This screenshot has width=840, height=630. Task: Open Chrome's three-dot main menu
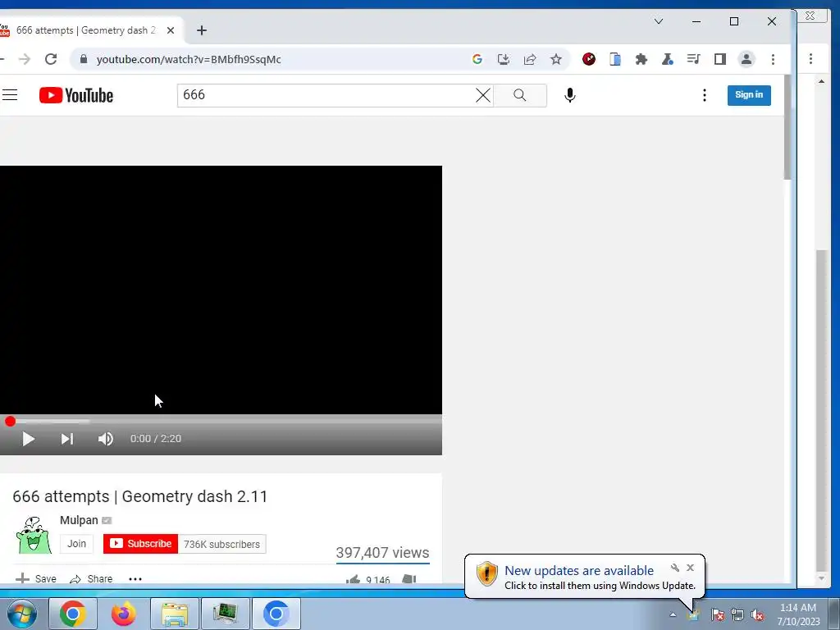point(773,59)
